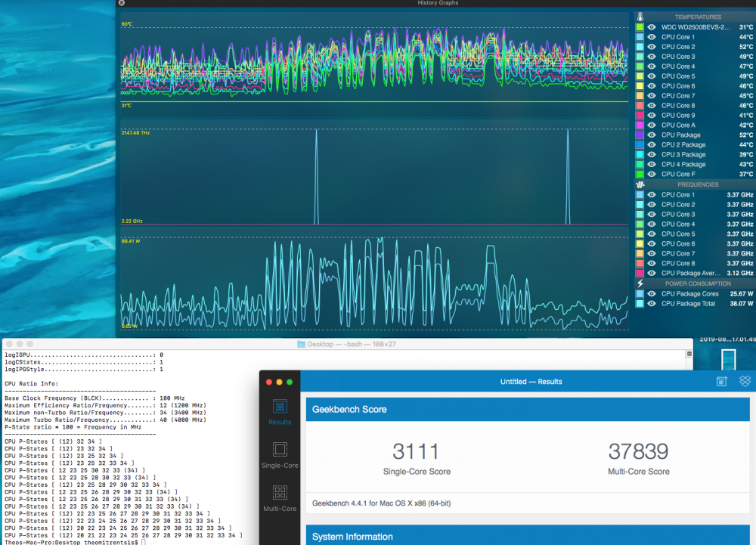The height and width of the screenshot is (545, 756).
Task: Click color swatch for CPU Core 3 temperature
Action: point(640,57)
